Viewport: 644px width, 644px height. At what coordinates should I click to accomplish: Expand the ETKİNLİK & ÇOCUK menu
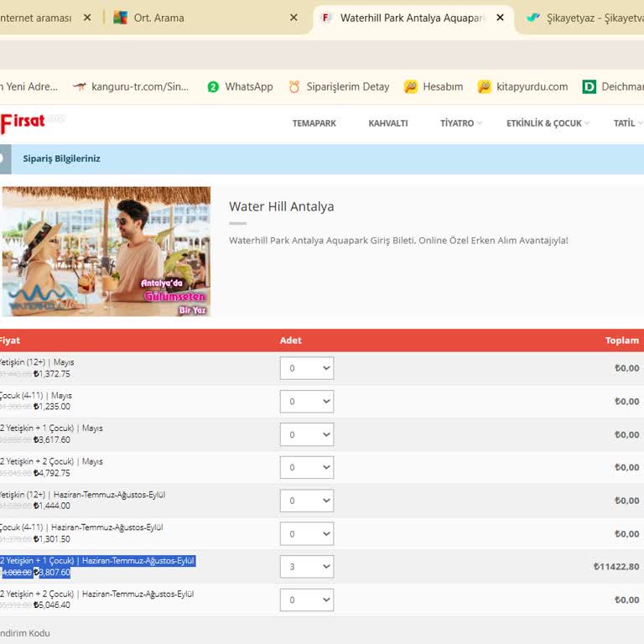[x=548, y=123]
